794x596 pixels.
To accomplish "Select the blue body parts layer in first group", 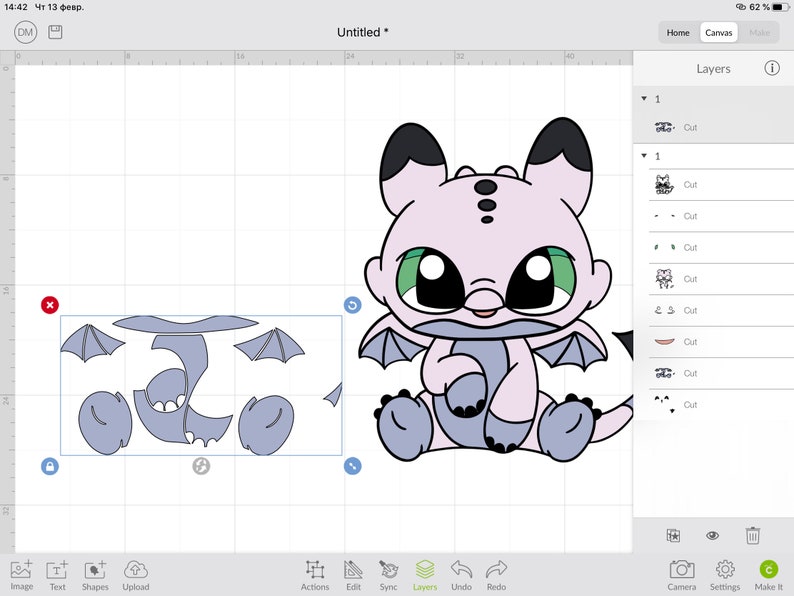I will point(713,128).
